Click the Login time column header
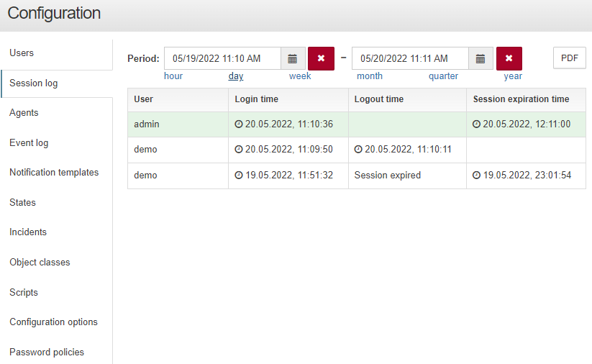The height and width of the screenshot is (364, 592). click(x=288, y=99)
